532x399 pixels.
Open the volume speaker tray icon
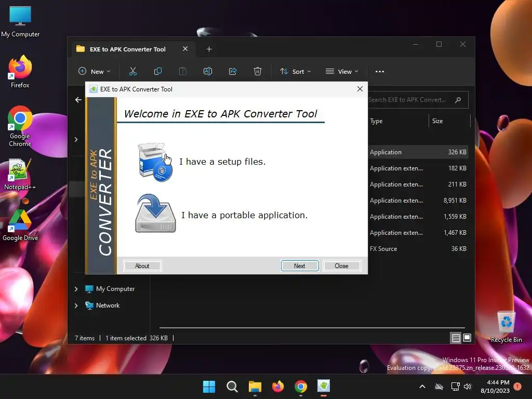[x=468, y=387]
